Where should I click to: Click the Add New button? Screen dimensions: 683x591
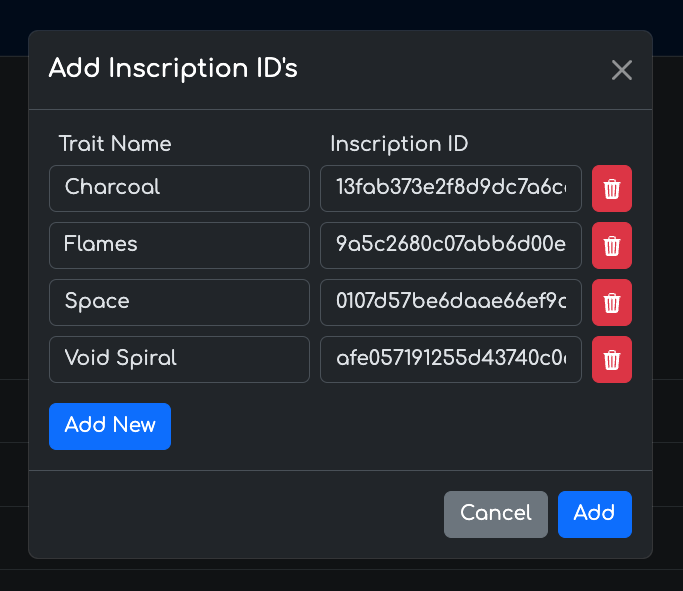coord(110,426)
